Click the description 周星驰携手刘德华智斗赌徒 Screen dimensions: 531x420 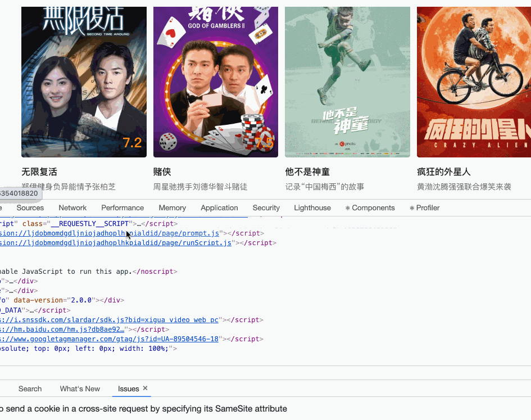click(x=200, y=187)
